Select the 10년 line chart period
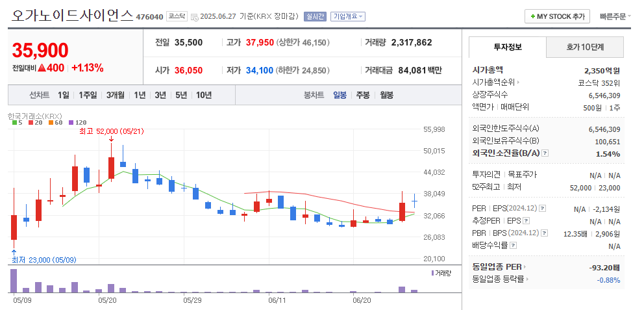This screenshot has height=310, width=644. coord(204,96)
